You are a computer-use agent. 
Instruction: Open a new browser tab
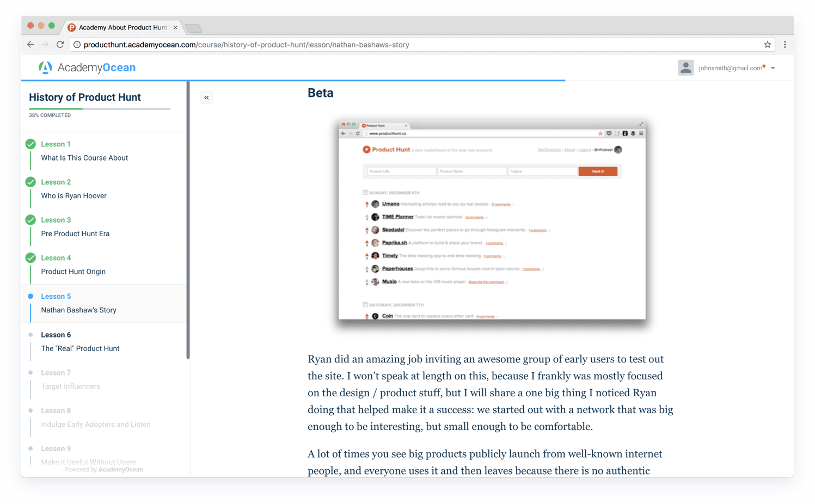(193, 28)
